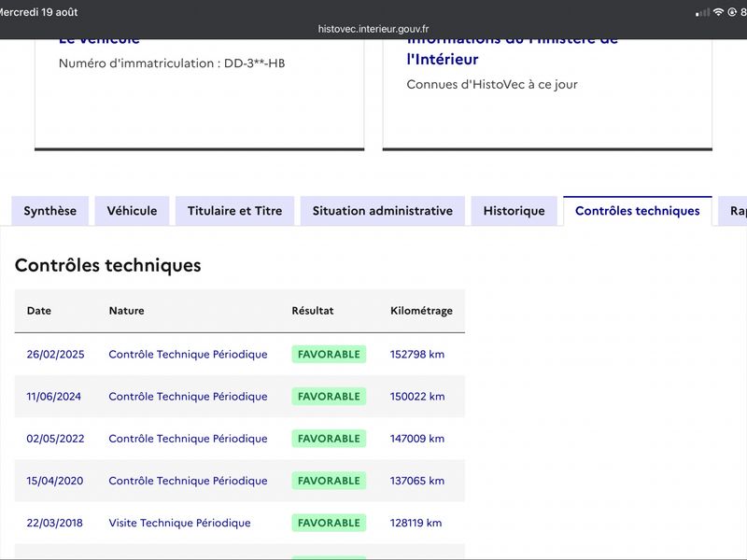Click 'Visite Technique Périodique' in 22/03/2018 row
Screen dimensions: 747x560
click(x=179, y=523)
